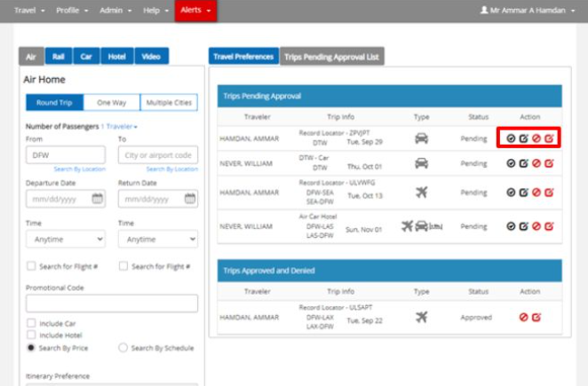This screenshot has width=588, height=386.
Task: Select Search By Price radio button
Action: click(31, 348)
